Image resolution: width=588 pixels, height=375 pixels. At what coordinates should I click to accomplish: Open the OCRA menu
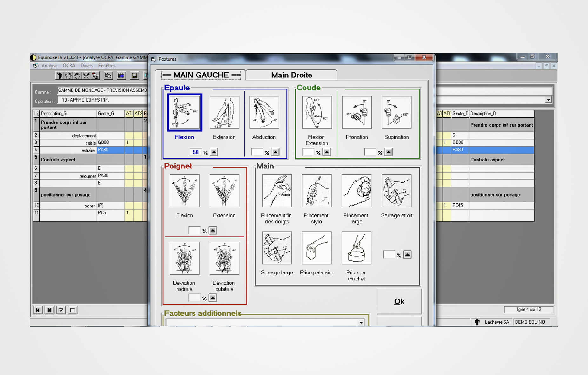pyautogui.click(x=69, y=66)
